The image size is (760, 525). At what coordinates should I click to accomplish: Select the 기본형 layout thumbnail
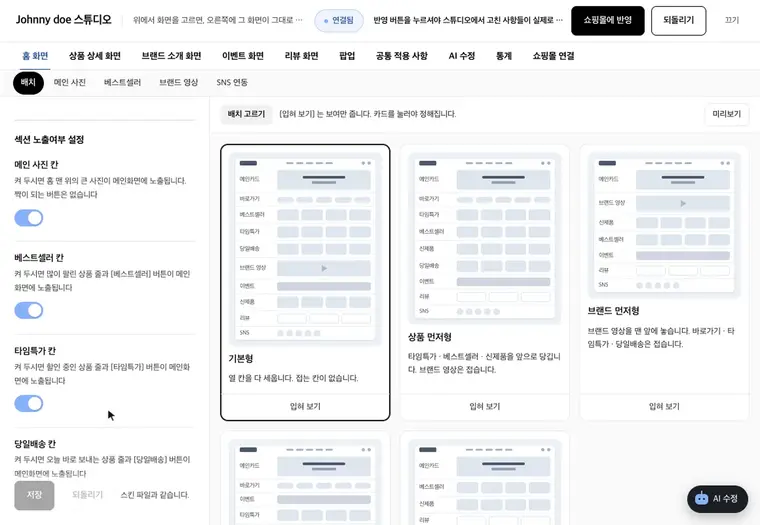[x=305, y=248]
